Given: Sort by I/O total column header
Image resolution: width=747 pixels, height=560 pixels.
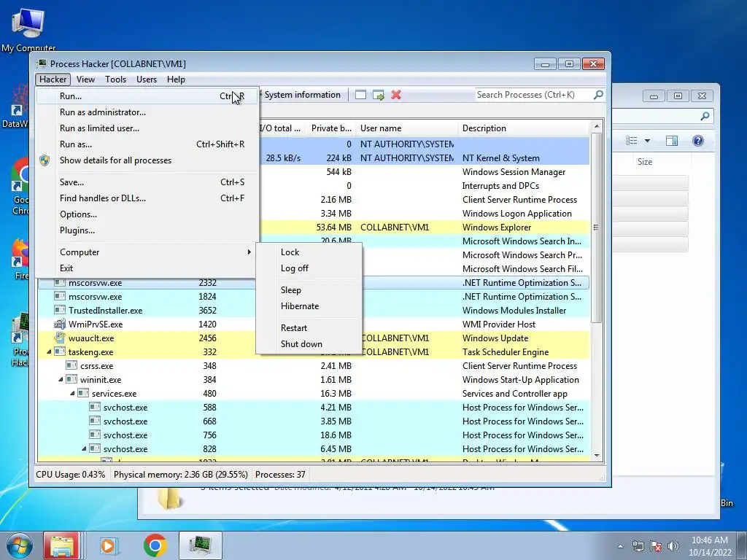Looking at the screenshot, I should (x=281, y=128).
